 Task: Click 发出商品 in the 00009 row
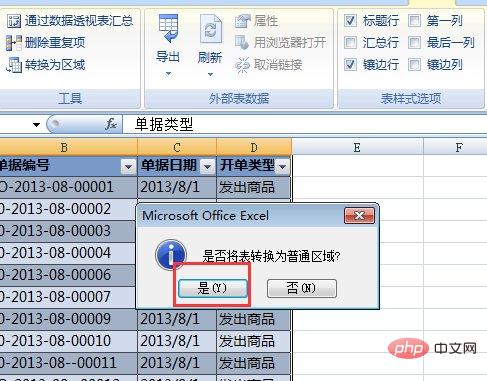247,319
